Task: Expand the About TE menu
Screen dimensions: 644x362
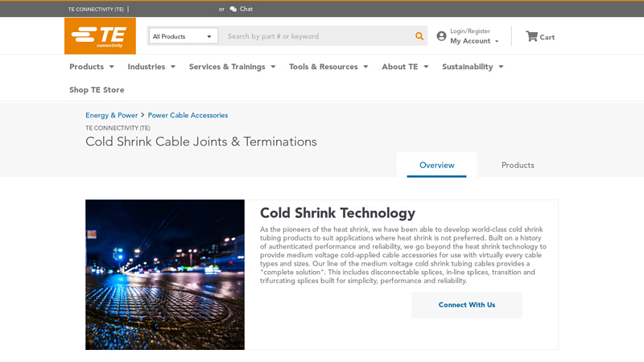Action: [405, 67]
